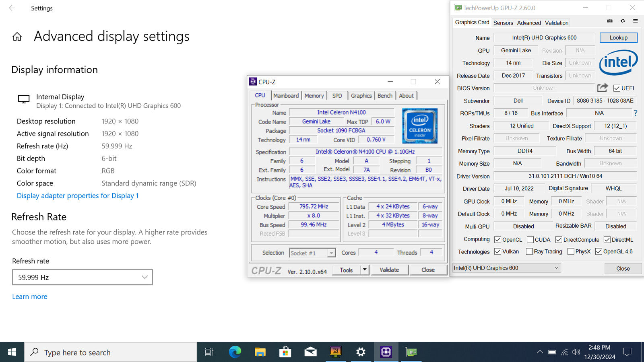The width and height of the screenshot is (644, 362).
Task: Click the CPU-Z Specification value field
Action: pos(365,152)
